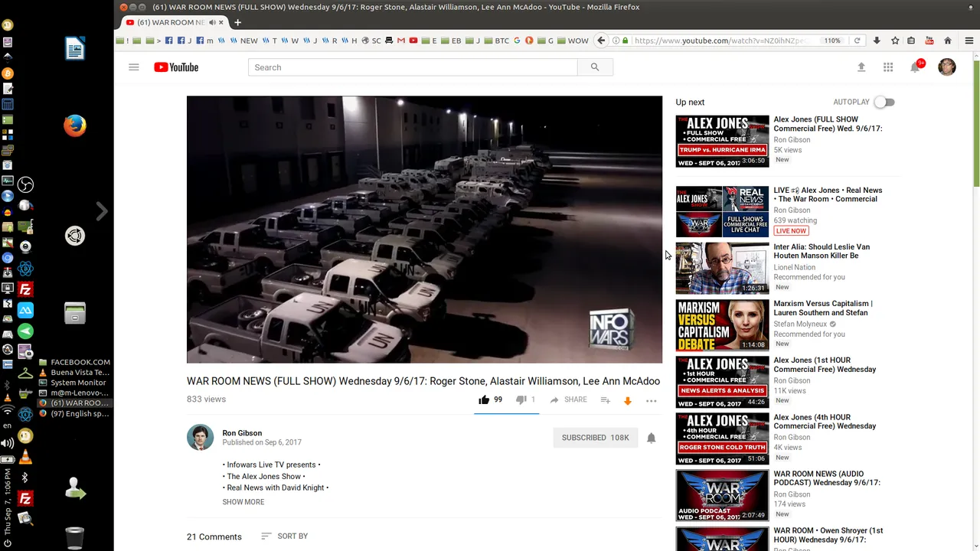The height and width of the screenshot is (551, 980).
Task: Open the SHARE button
Action: point(568,399)
